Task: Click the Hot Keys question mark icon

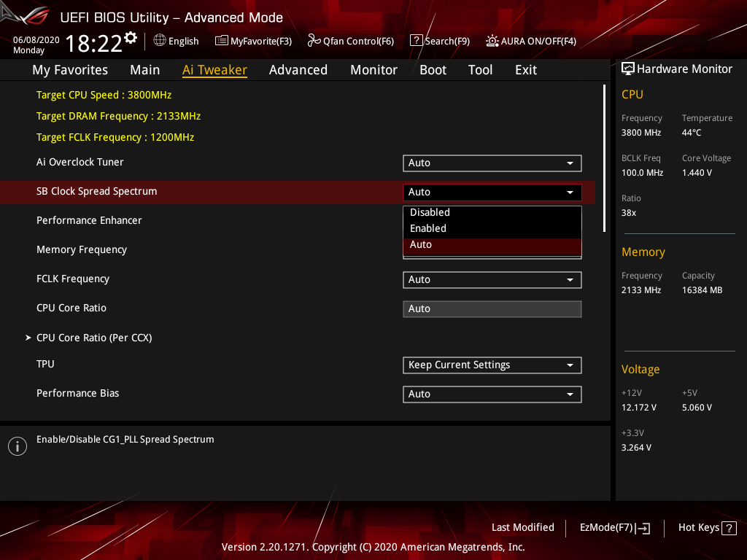Action: click(x=729, y=528)
